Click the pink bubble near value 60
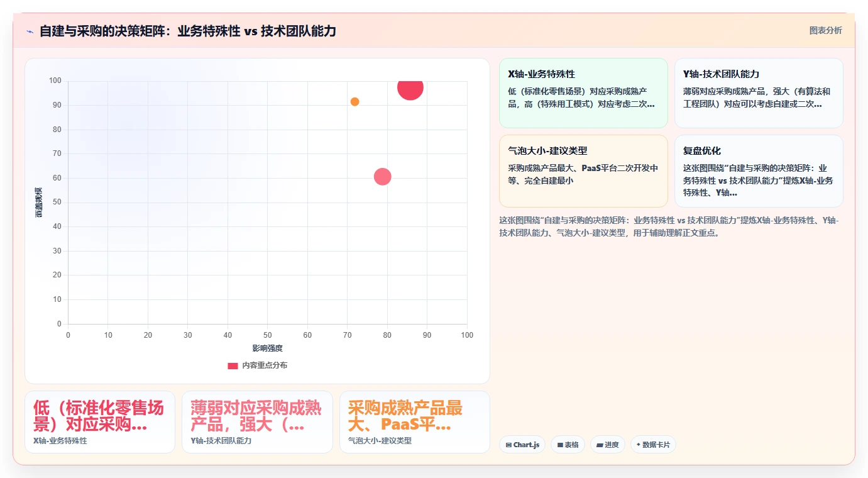The height and width of the screenshot is (478, 868). (x=383, y=177)
